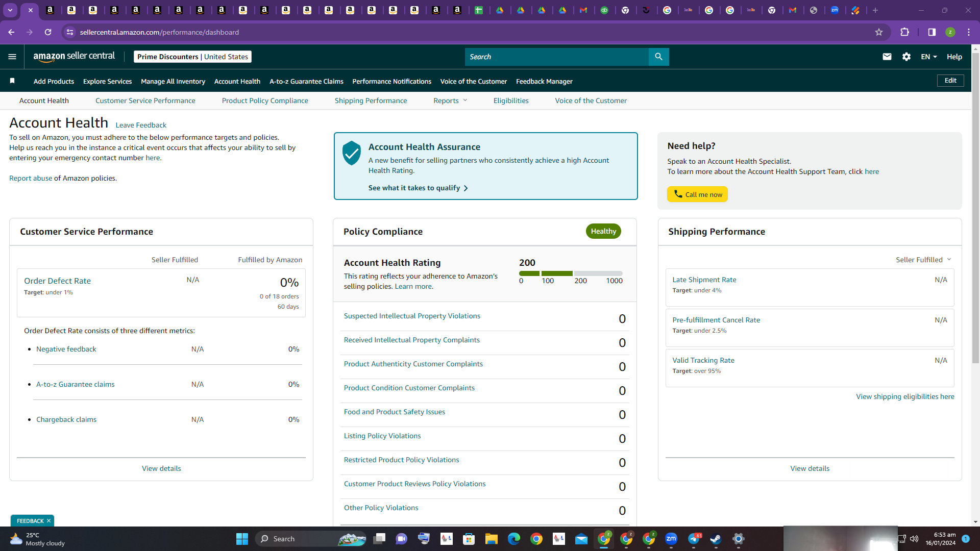Image resolution: width=980 pixels, height=551 pixels.
Task: Bookmark this page with the star icon
Action: point(879,32)
